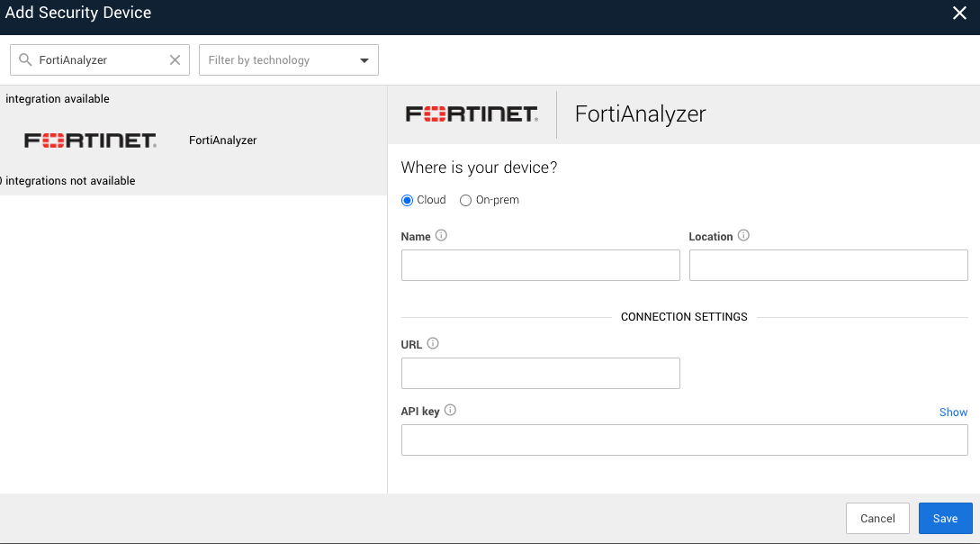Viewport: 980px width, 544px height.
Task: Click the Fortinet logo in the header panel
Action: tap(470, 113)
